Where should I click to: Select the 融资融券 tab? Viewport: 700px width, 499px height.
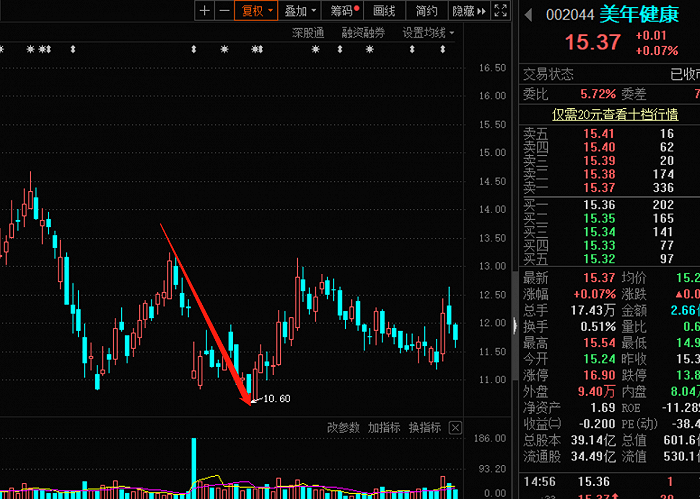click(363, 33)
